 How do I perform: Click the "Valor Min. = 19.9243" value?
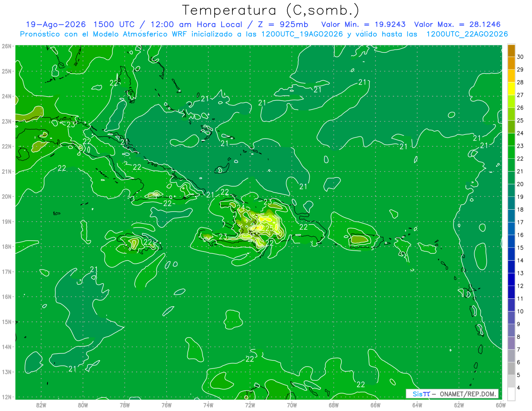pos(363,24)
